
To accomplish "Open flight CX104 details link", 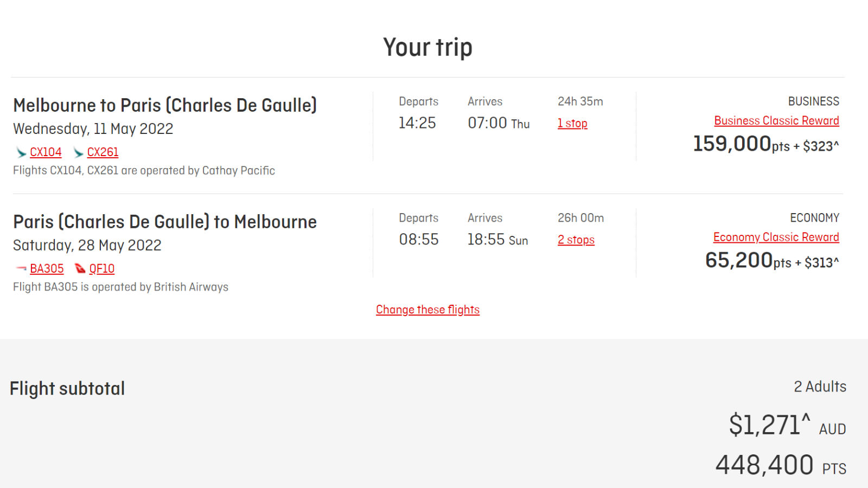I will 46,152.
